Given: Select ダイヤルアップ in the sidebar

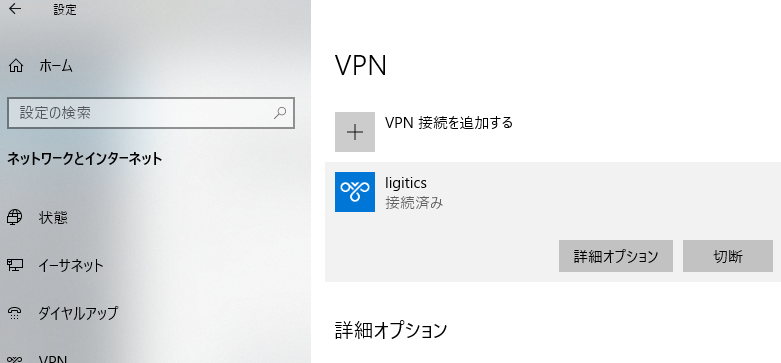Looking at the screenshot, I should coord(78,313).
